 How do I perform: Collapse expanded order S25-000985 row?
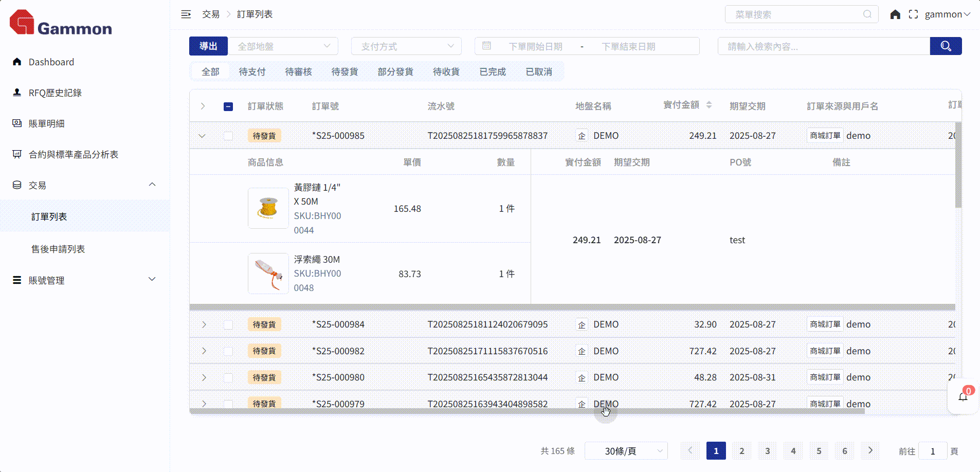202,136
